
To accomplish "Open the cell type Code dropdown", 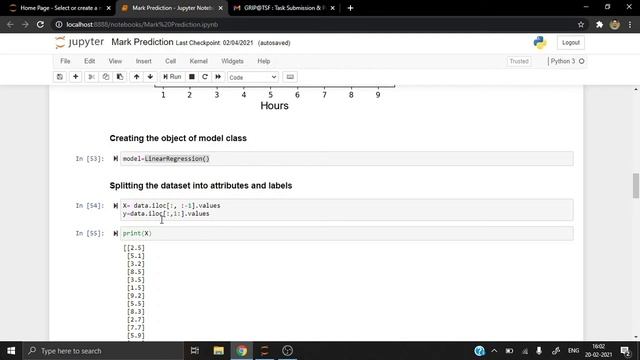I will pyautogui.click(x=253, y=77).
